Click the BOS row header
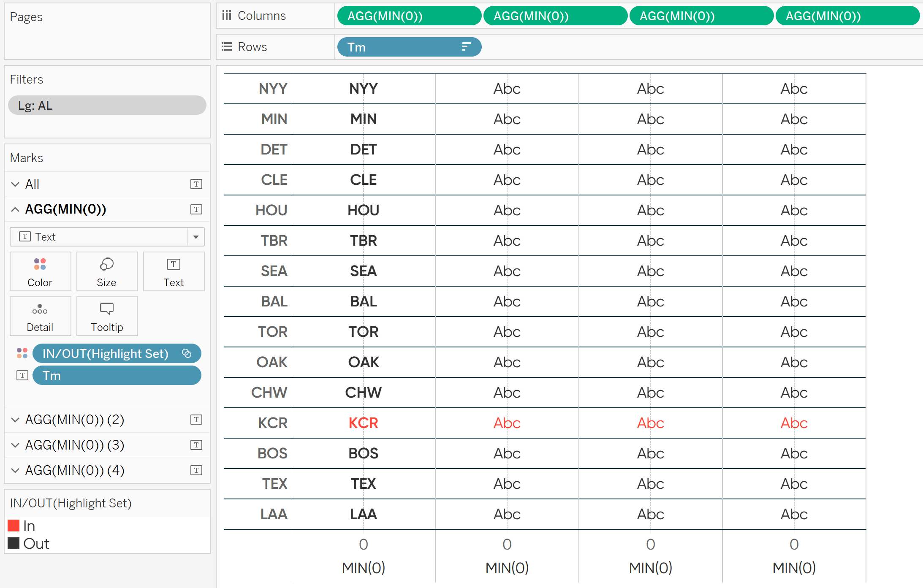 pos(272,453)
